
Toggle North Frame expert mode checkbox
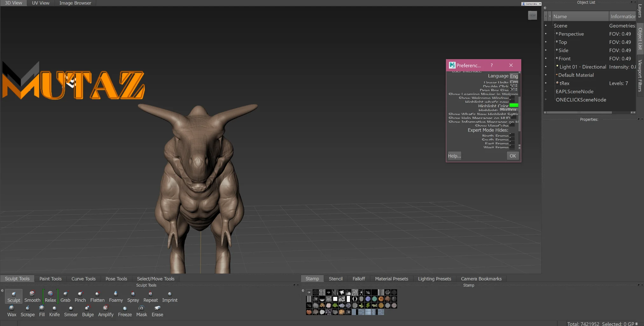coord(512,136)
